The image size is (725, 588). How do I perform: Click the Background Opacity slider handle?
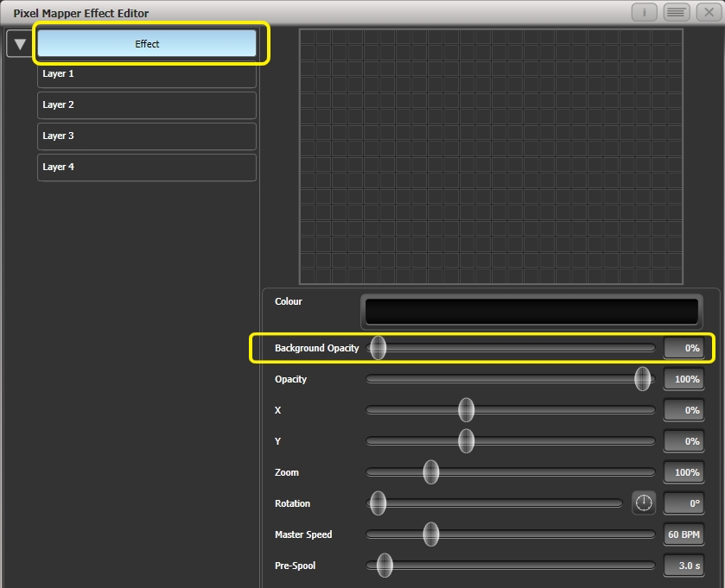(378, 348)
